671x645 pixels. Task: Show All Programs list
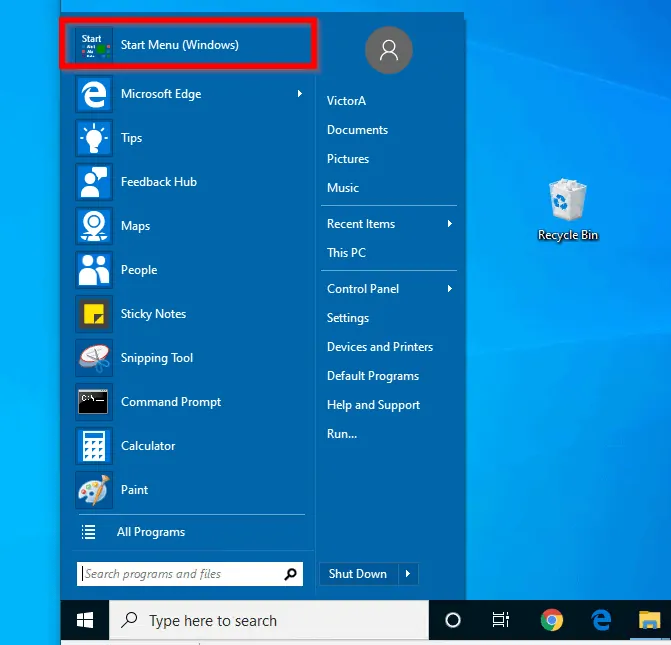pos(150,532)
